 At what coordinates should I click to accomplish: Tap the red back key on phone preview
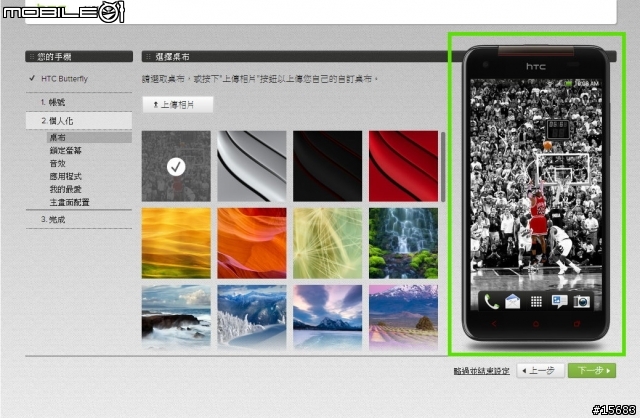494,324
